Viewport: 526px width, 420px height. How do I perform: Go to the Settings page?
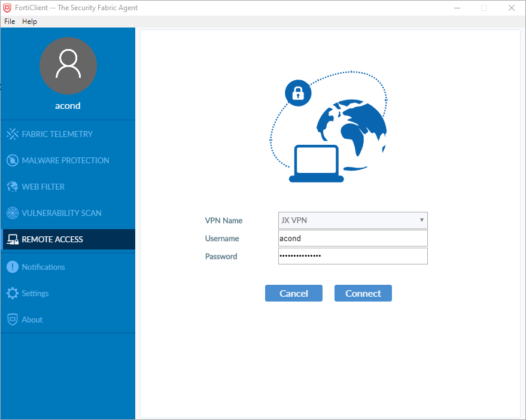68,293
